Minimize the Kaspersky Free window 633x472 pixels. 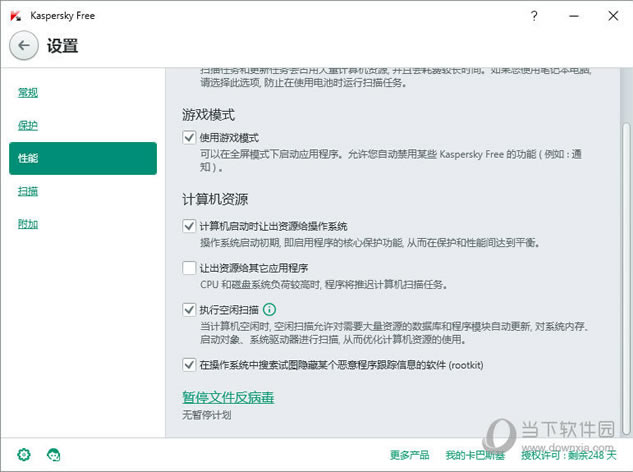pyautogui.click(x=574, y=16)
